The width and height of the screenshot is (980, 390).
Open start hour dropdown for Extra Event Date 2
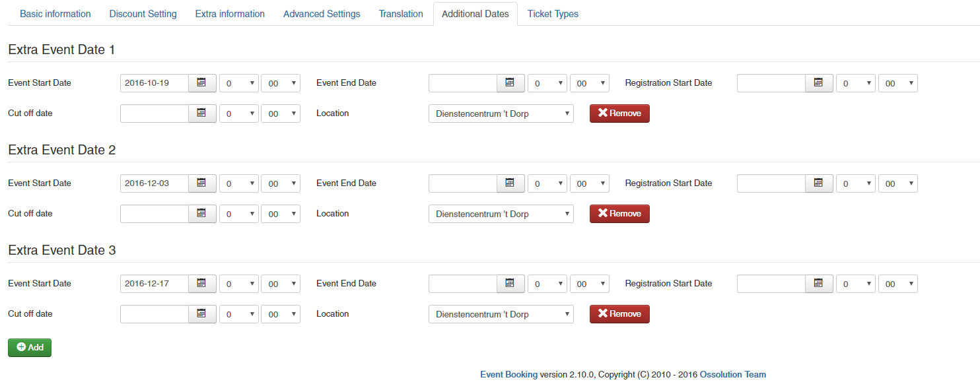tap(238, 183)
